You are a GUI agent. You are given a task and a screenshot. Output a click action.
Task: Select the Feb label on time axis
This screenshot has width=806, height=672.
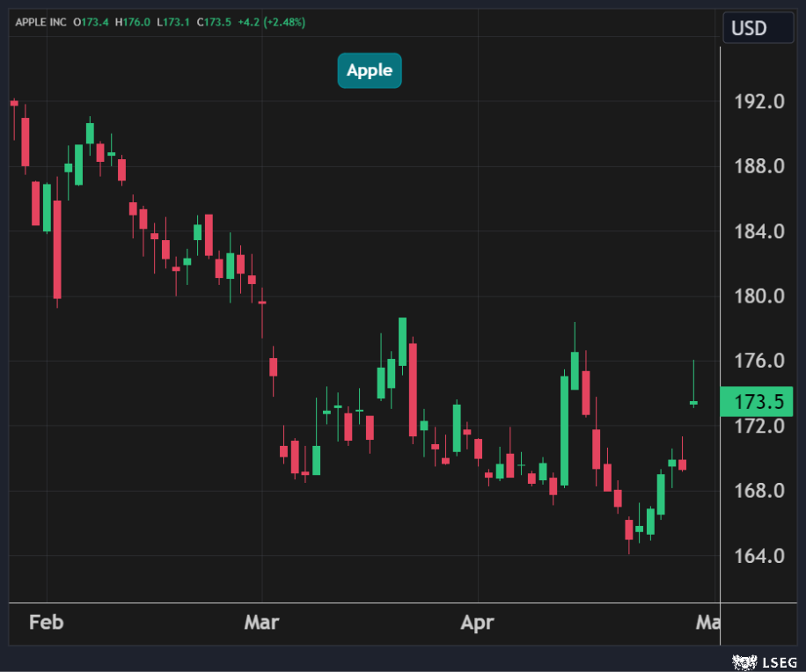pos(46,623)
